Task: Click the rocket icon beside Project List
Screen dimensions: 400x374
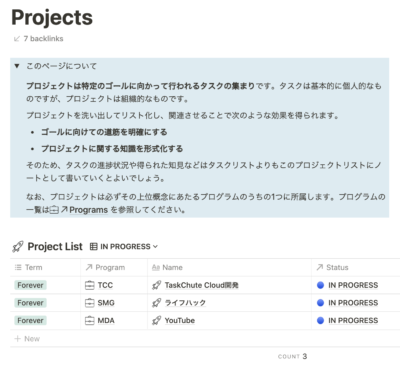Action: pyautogui.click(x=18, y=247)
